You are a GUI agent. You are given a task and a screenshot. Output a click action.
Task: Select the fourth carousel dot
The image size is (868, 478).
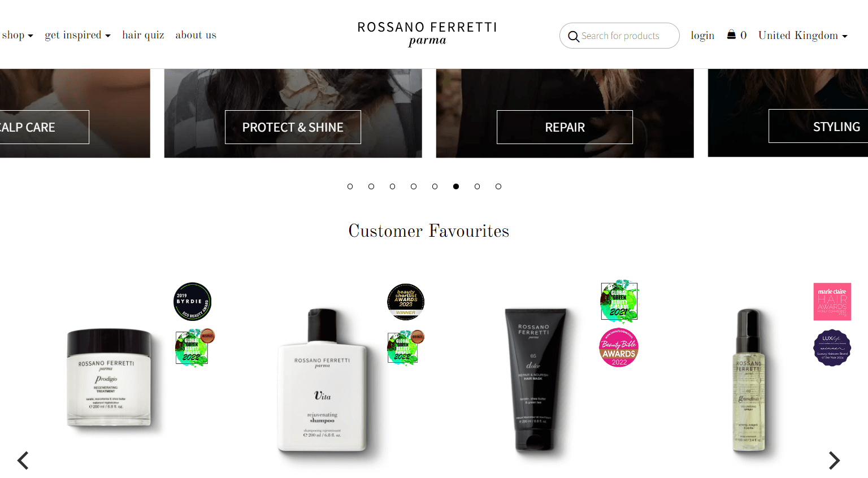coord(414,186)
